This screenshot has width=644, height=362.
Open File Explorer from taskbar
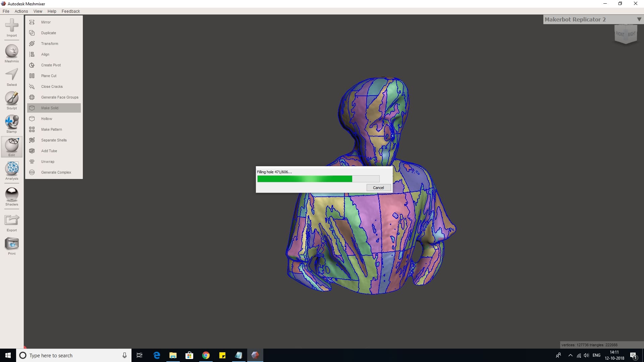[173, 355]
